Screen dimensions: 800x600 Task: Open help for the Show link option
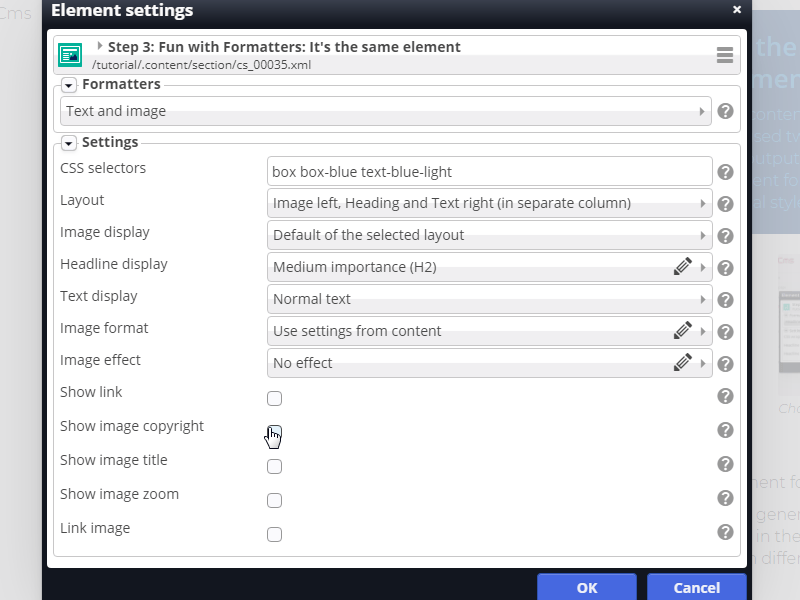click(x=725, y=396)
